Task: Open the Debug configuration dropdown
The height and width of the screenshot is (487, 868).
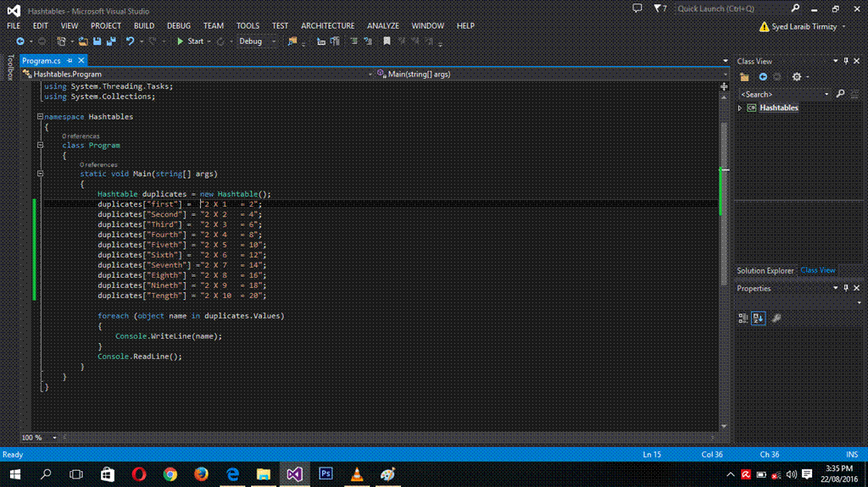Action: [257, 41]
